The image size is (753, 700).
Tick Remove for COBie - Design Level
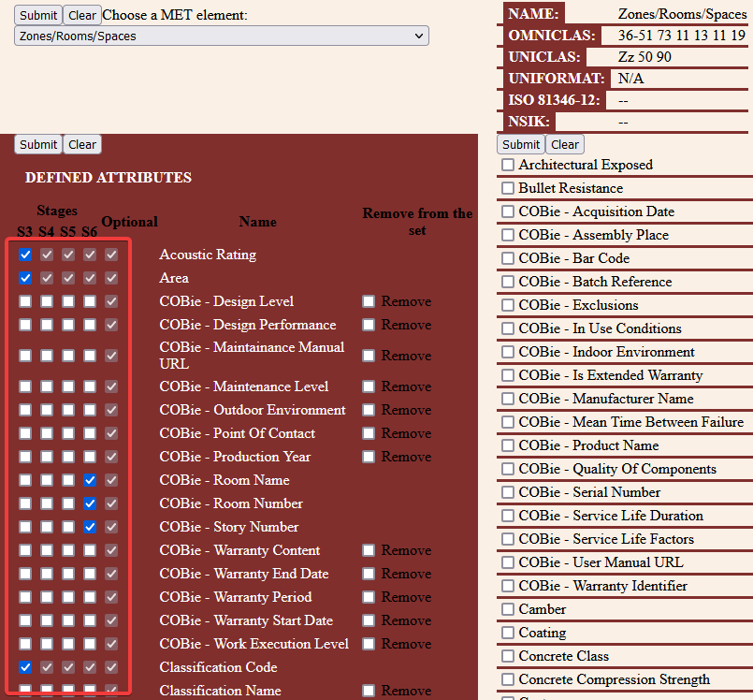pyautogui.click(x=369, y=301)
